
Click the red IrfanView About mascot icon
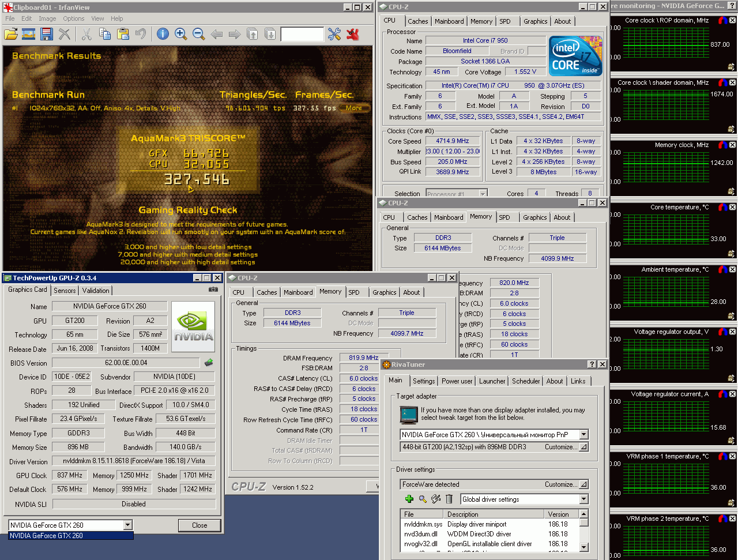coord(353,34)
